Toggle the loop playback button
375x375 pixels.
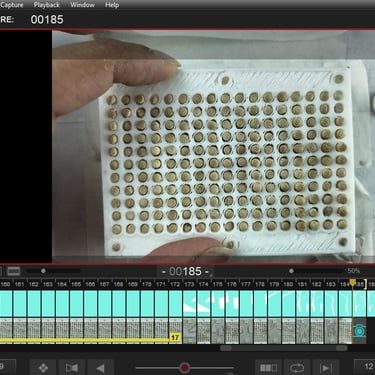(x=297, y=368)
